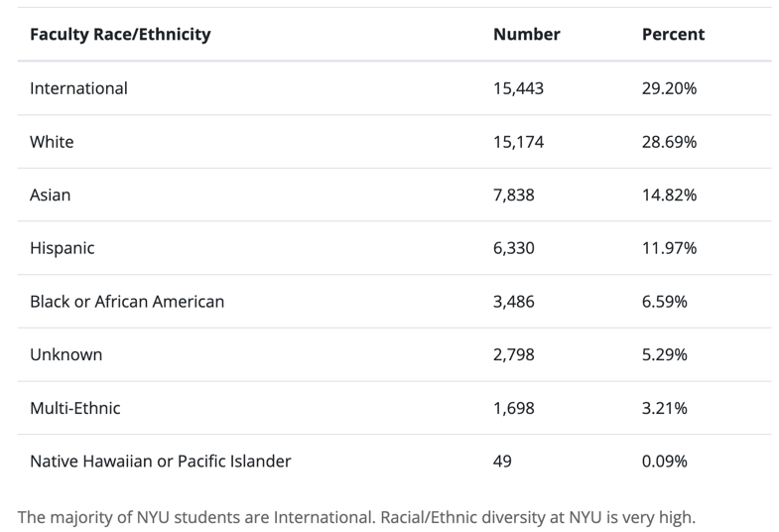Select the Black or African American label

(127, 302)
